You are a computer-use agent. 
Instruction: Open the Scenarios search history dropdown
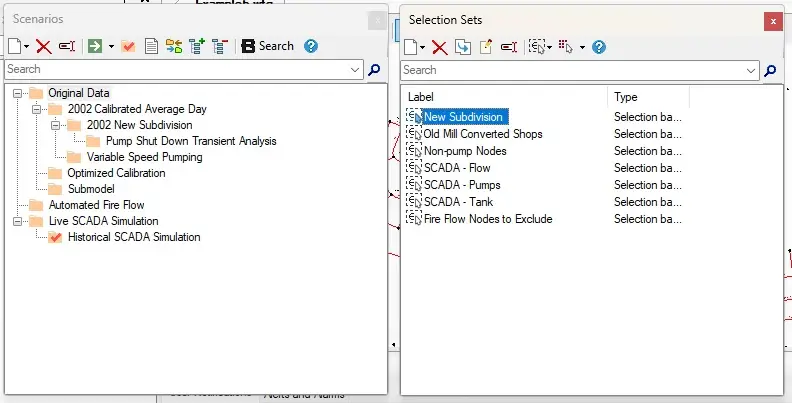355,70
